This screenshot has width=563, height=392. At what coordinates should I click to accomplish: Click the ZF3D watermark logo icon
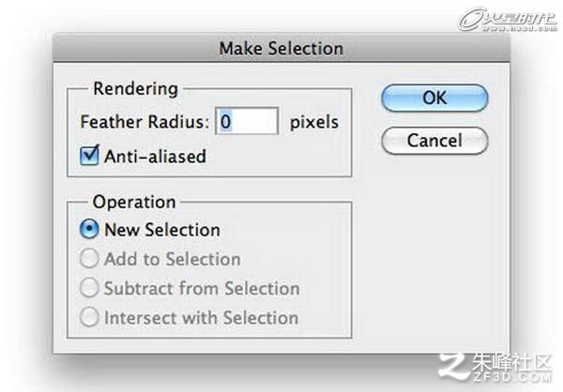coord(454,366)
